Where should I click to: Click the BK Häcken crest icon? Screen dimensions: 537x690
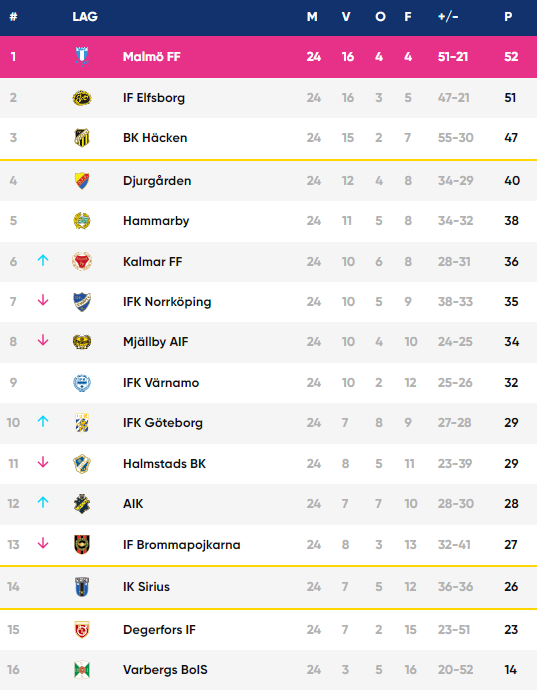pos(82,138)
